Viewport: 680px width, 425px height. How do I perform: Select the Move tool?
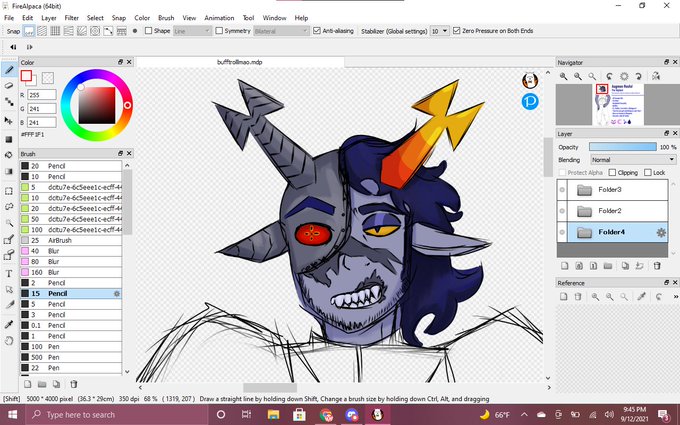[x=9, y=120]
